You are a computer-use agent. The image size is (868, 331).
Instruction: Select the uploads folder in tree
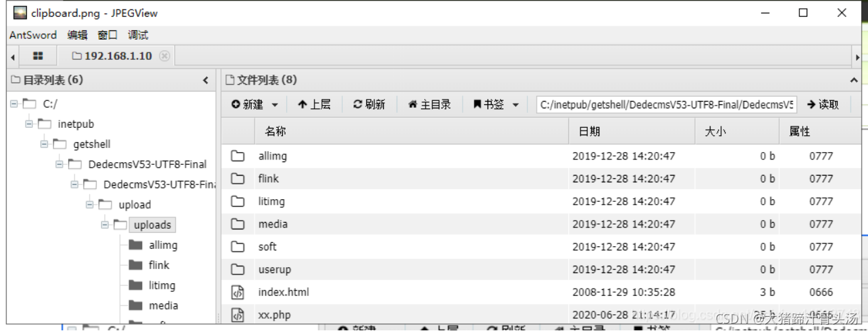pos(152,225)
